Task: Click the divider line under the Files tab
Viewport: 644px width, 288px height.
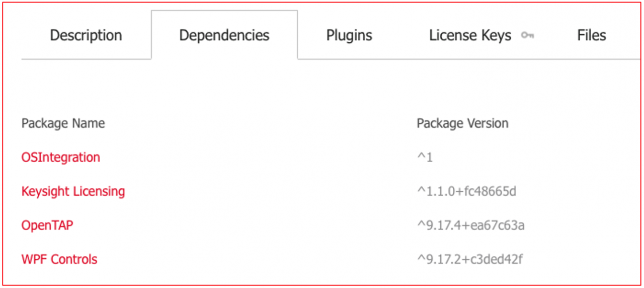Action: 591,59
